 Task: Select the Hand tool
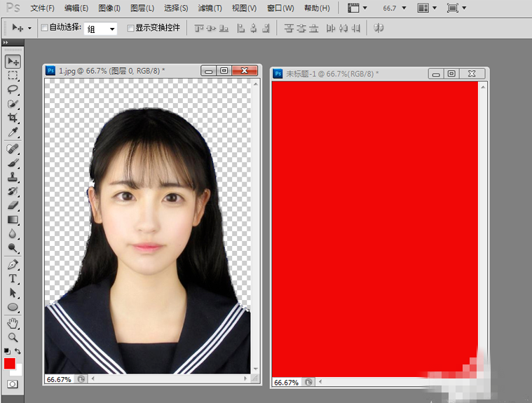[13, 323]
